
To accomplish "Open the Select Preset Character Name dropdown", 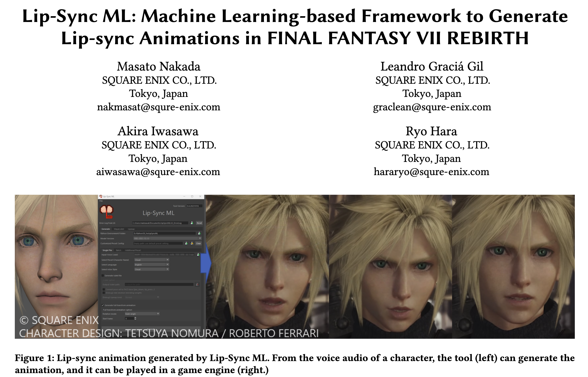I will 152,260.
